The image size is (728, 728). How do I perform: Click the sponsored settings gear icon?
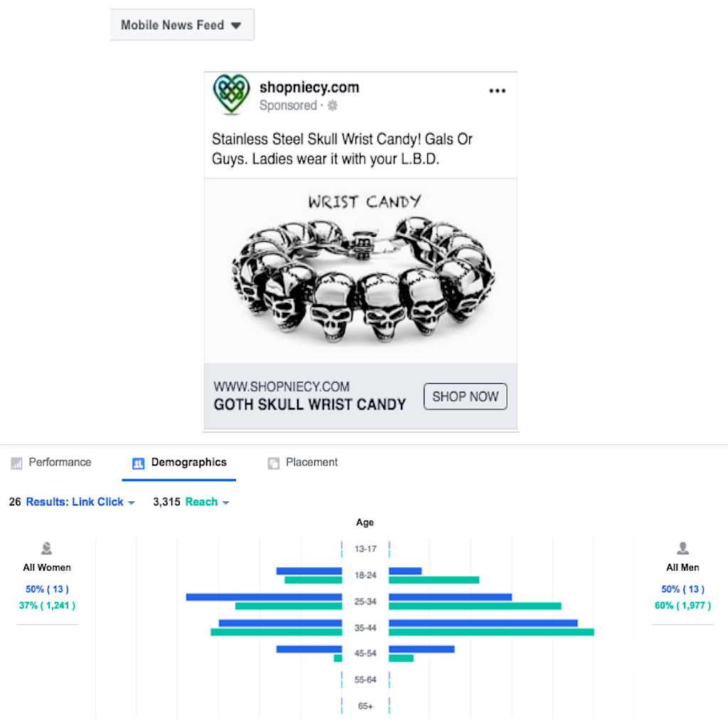pos(332,106)
